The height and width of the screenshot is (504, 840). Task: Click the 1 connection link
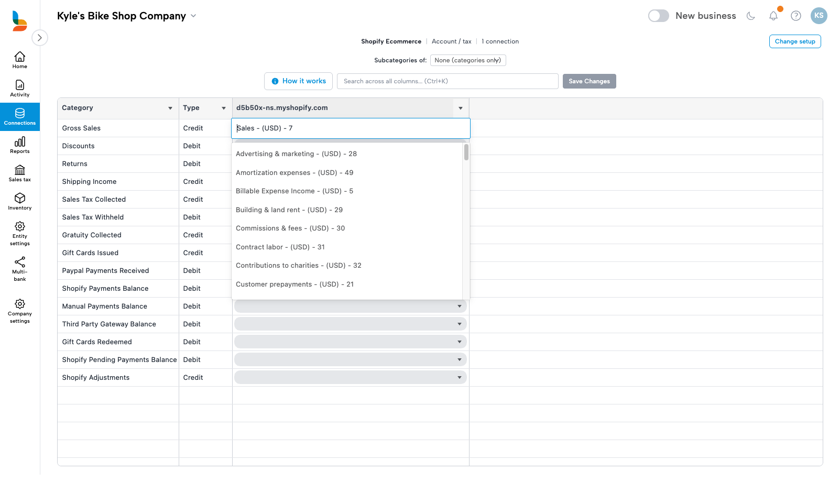(x=500, y=41)
